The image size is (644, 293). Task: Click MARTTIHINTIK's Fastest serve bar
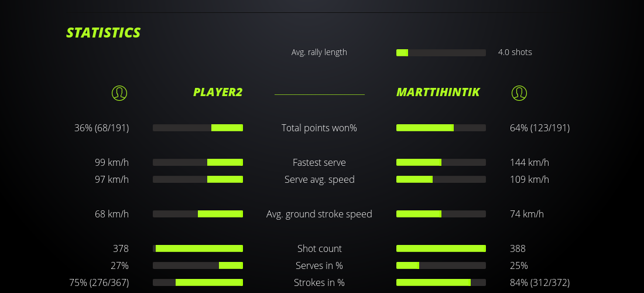pyautogui.click(x=441, y=162)
